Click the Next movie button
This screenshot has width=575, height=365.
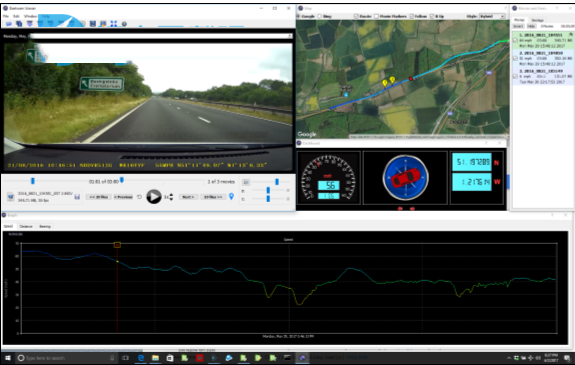[188, 197]
